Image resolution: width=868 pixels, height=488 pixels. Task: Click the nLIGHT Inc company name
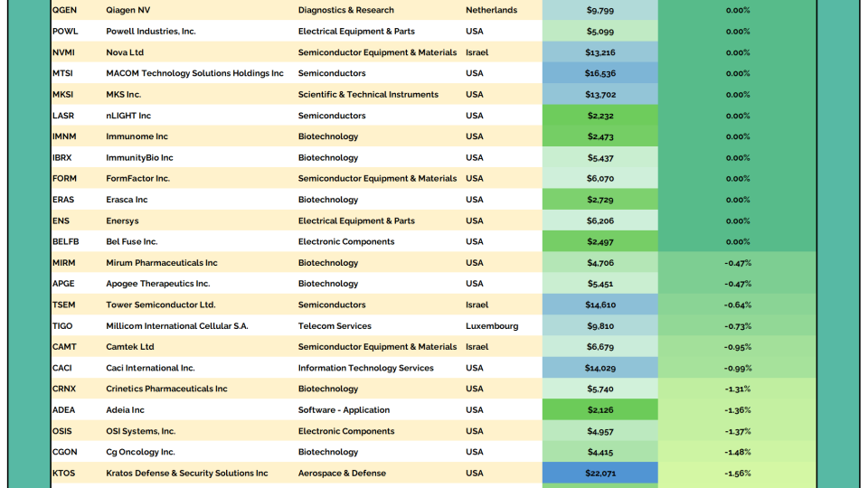point(127,115)
